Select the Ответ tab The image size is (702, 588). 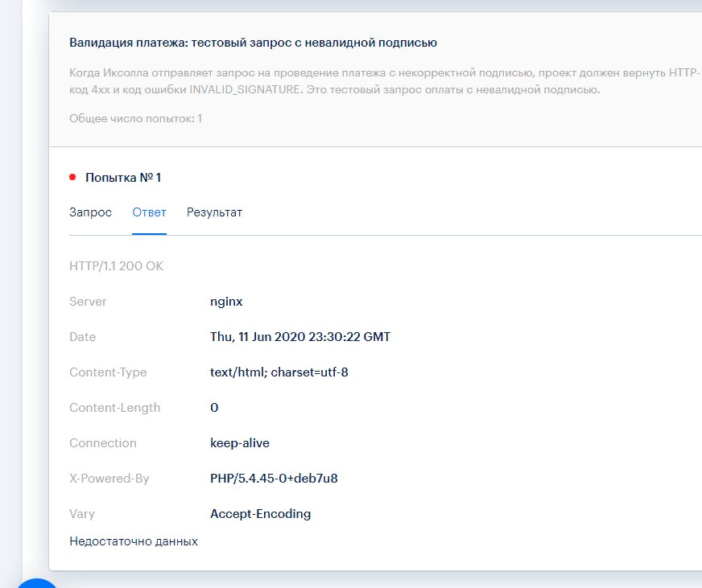[149, 212]
